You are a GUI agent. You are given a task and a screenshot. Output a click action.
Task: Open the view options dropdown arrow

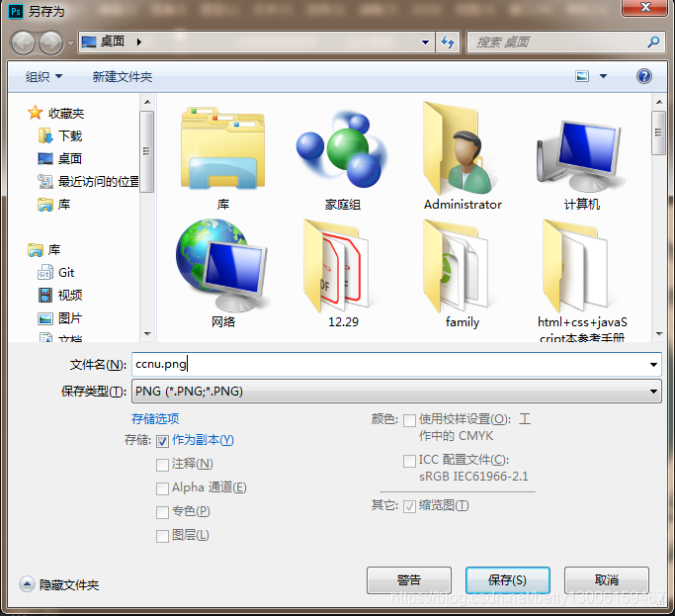point(603,76)
